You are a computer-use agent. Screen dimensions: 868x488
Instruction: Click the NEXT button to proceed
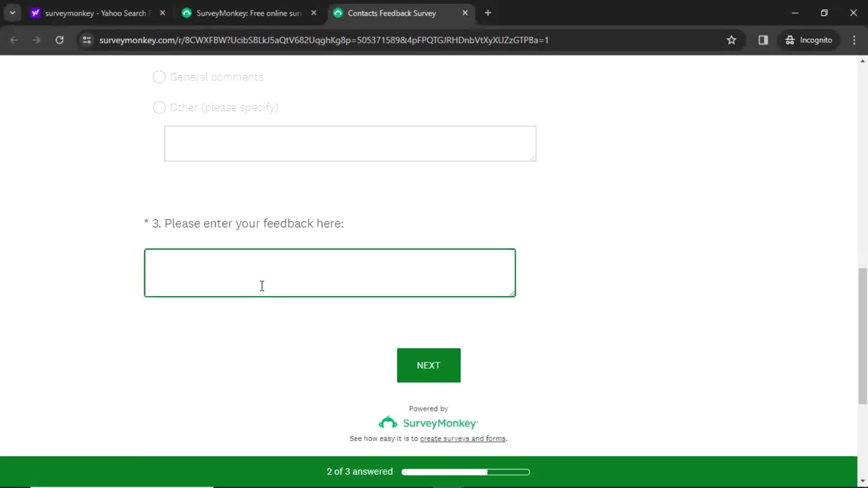point(429,365)
